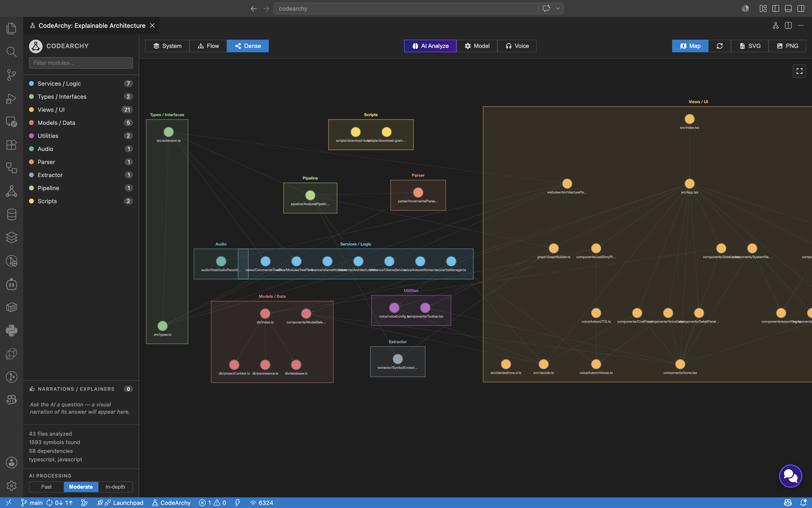Switch to Flow layout view
812x508 pixels.
[x=208, y=46]
